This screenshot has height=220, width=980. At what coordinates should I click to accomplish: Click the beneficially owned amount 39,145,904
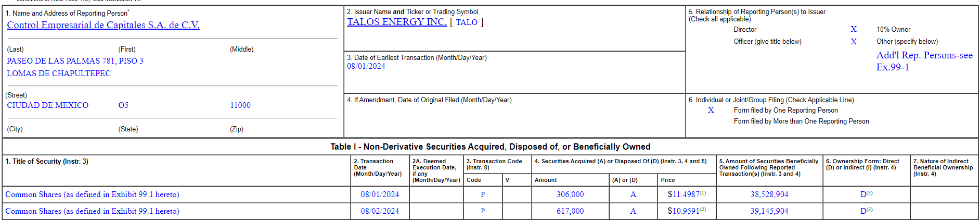click(769, 211)
